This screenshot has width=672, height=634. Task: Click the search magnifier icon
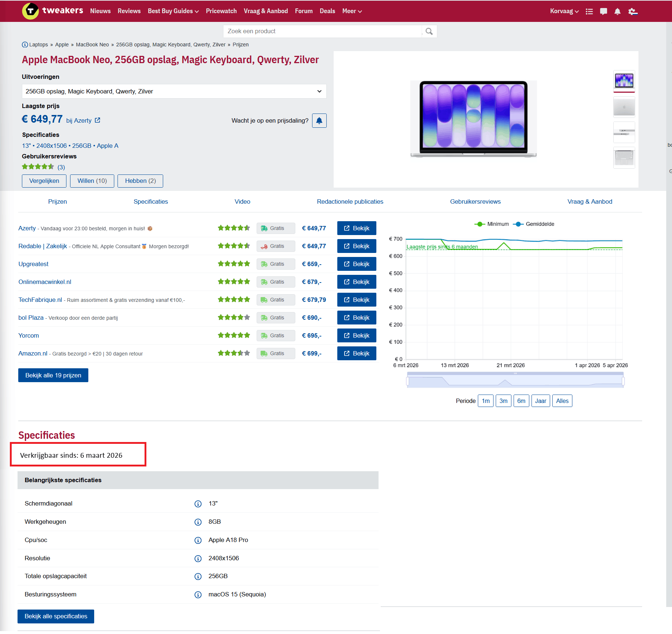click(x=429, y=31)
